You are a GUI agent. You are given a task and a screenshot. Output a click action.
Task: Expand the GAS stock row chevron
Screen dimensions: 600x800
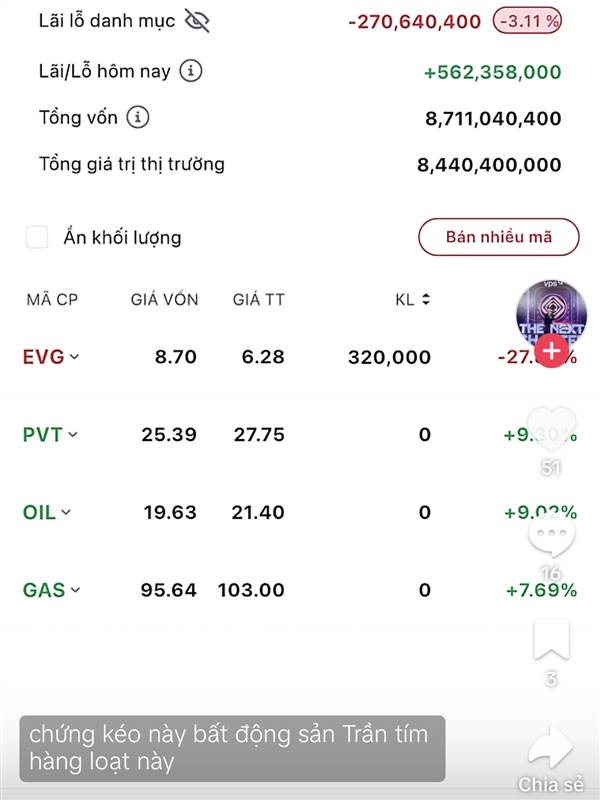pos(75,590)
